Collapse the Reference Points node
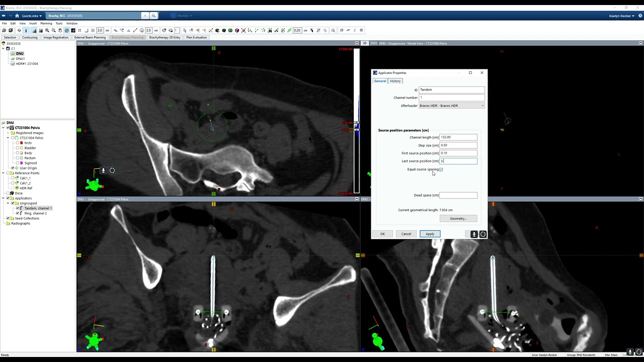 [x=3, y=173]
